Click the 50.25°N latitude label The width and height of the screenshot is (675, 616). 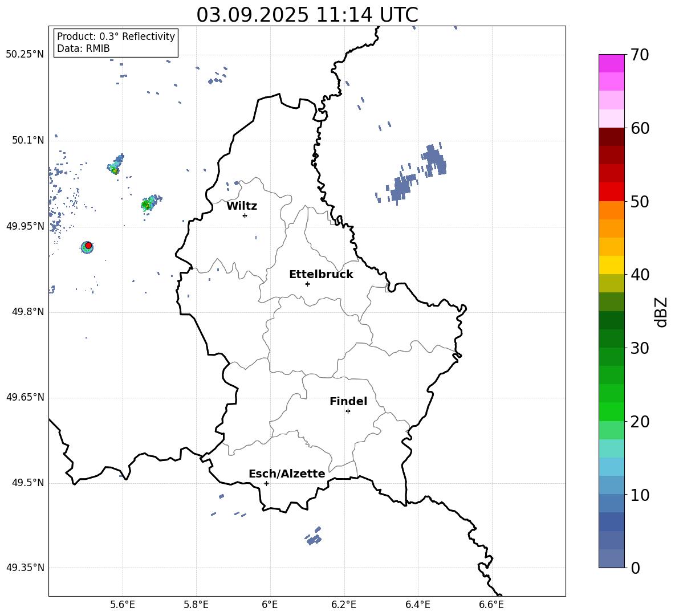(25, 55)
